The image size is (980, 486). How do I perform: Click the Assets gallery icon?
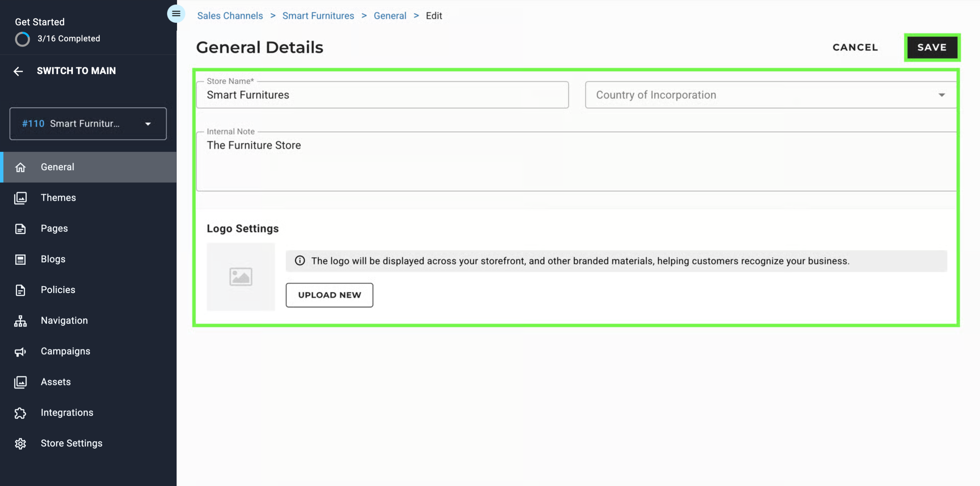point(20,382)
